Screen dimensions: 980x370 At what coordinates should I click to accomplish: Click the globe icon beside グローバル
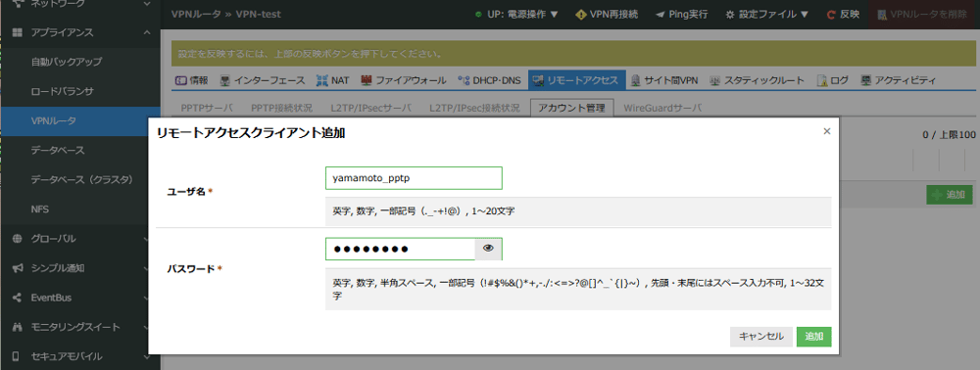tap(17, 239)
